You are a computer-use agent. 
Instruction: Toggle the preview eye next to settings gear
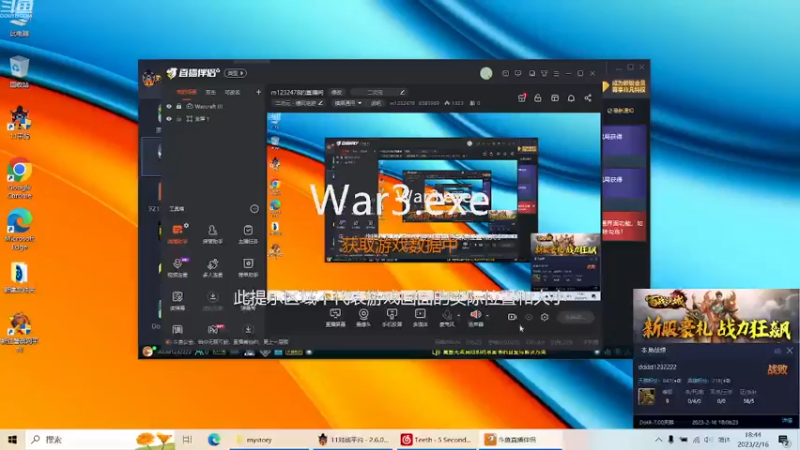(x=529, y=317)
